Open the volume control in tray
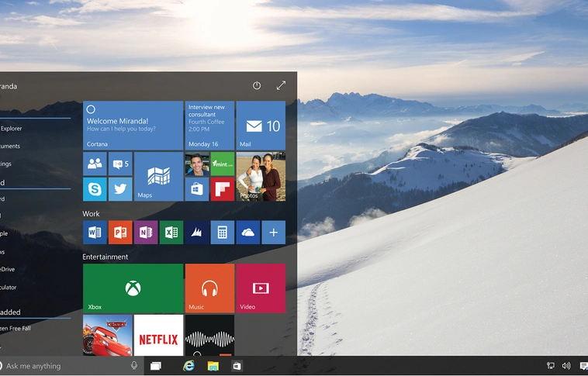 click(x=566, y=366)
